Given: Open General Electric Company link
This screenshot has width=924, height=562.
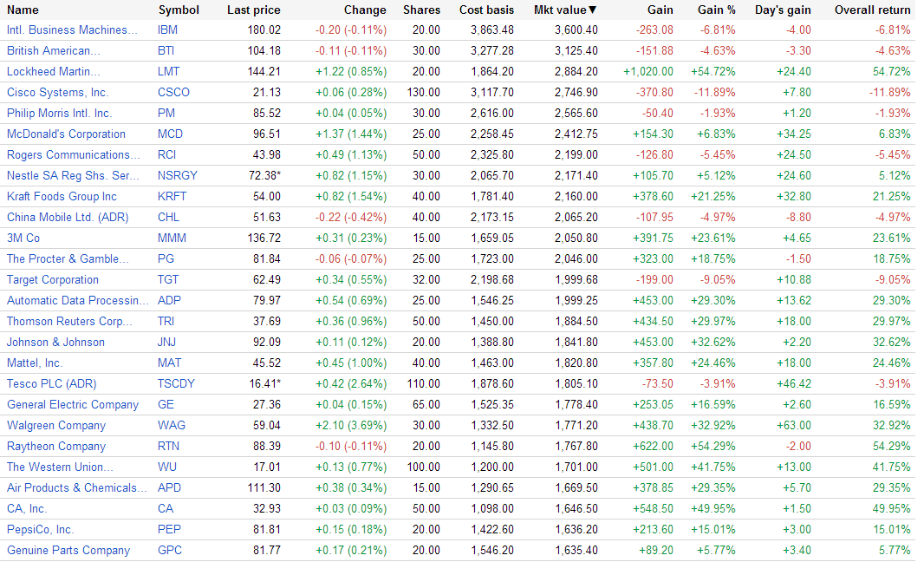Looking at the screenshot, I should click(73, 404).
